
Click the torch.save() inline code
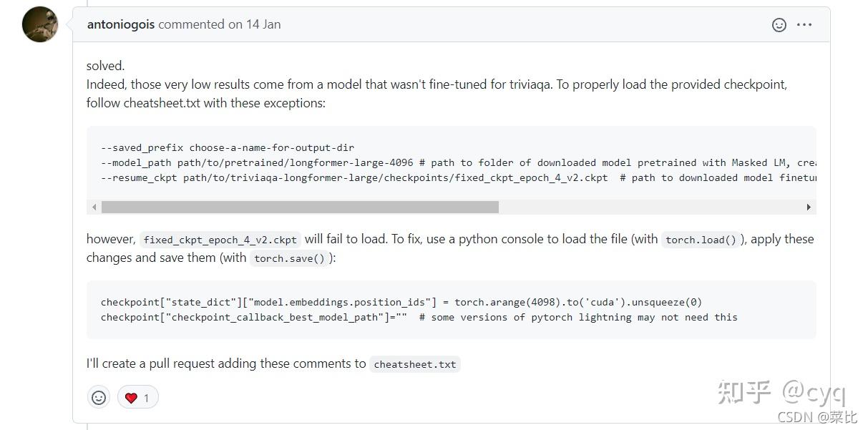[290, 259]
